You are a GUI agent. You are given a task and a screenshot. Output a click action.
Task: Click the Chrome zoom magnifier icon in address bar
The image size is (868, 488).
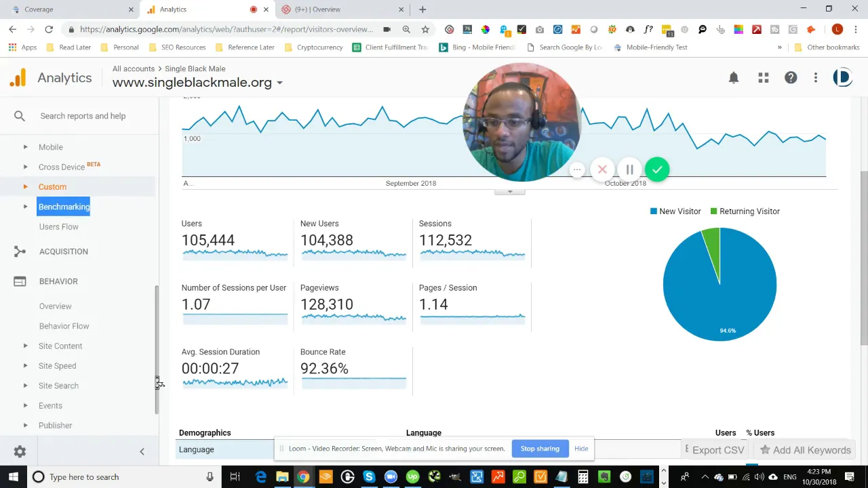coord(406,29)
